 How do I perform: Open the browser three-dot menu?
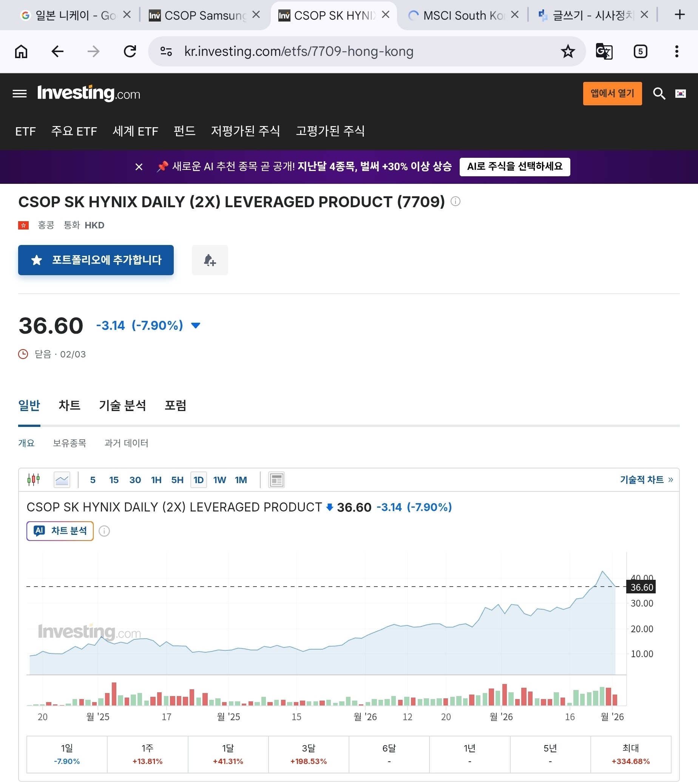click(x=676, y=51)
